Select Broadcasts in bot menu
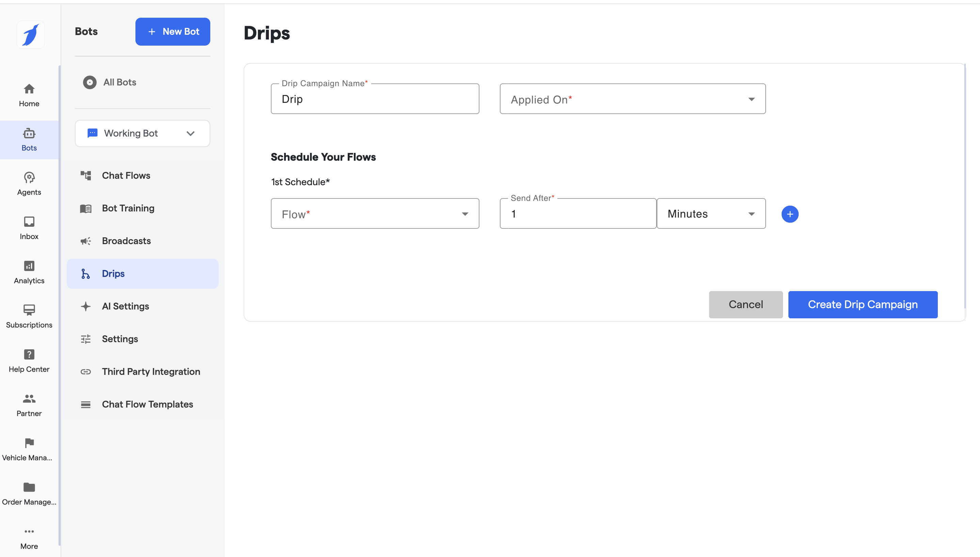The image size is (980, 557). [126, 241]
